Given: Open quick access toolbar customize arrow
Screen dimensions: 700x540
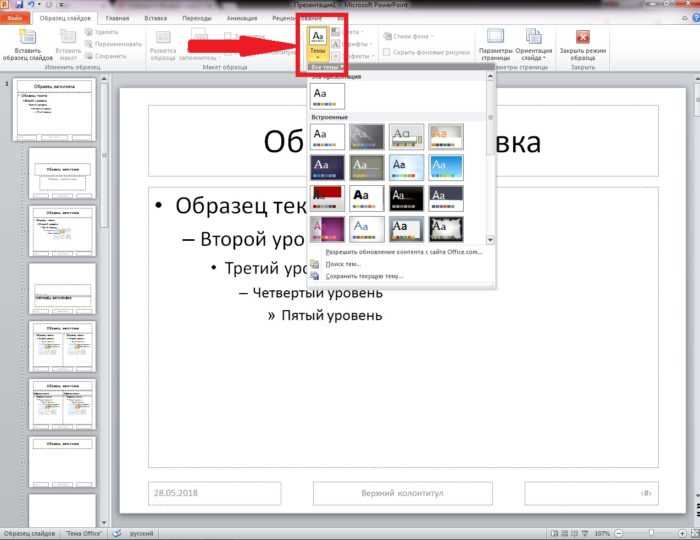Looking at the screenshot, I should click(x=61, y=4).
